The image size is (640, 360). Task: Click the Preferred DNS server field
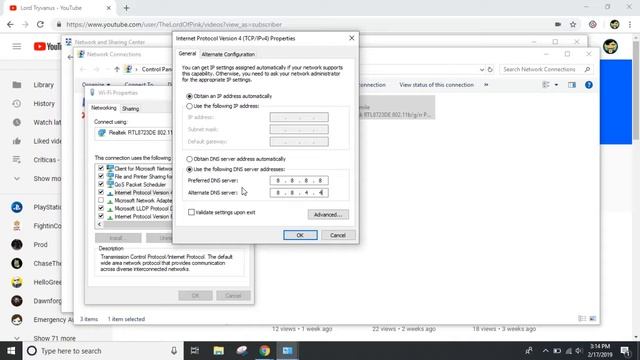(x=299, y=180)
